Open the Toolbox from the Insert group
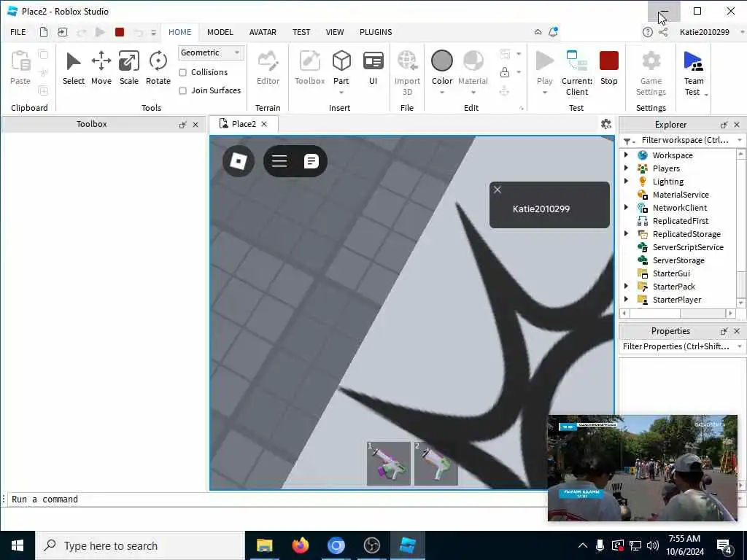The height and width of the screenshot is (560, 747). [309, 68]
